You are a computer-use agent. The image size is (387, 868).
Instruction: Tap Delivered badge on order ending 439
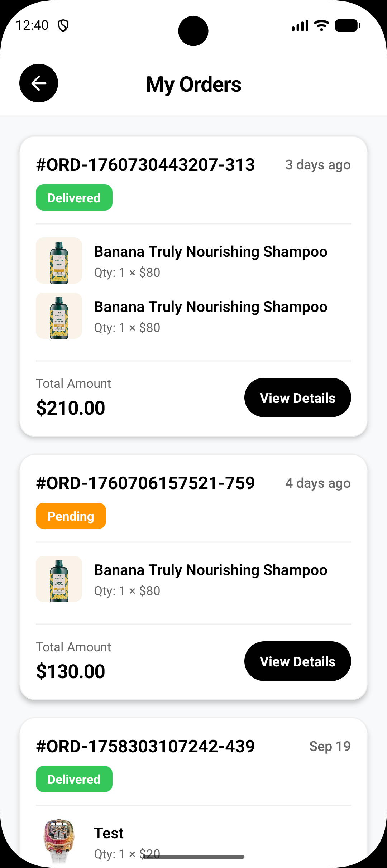coord(74,779)
